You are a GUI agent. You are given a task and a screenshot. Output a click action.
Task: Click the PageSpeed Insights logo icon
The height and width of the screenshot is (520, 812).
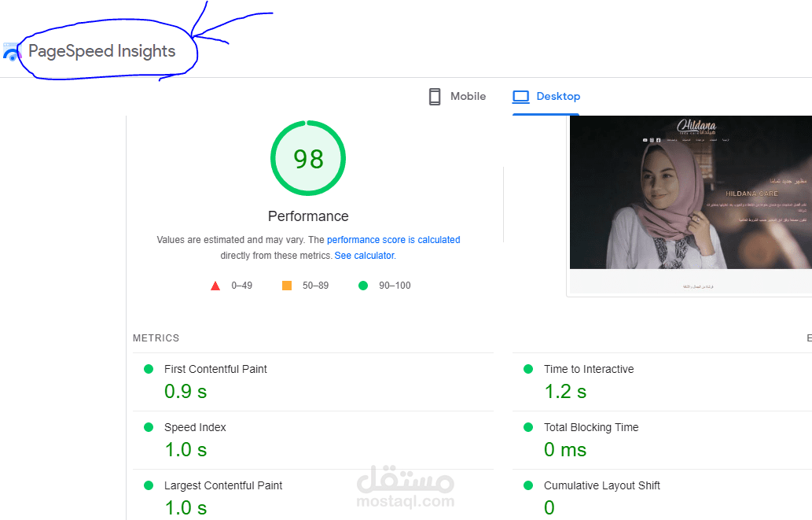(11, 53)
